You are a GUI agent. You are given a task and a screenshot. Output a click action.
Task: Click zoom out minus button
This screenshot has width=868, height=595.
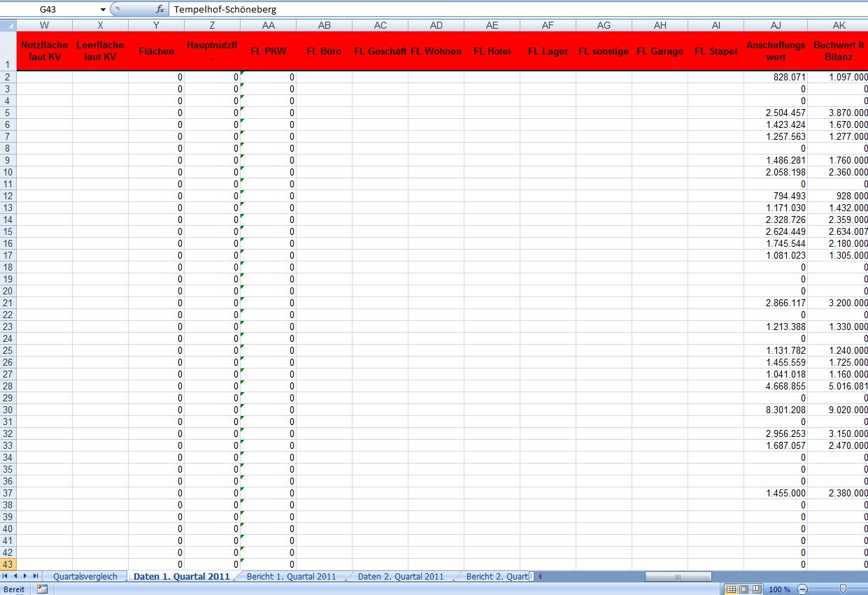pyautogui.click(x=802, y=589)
